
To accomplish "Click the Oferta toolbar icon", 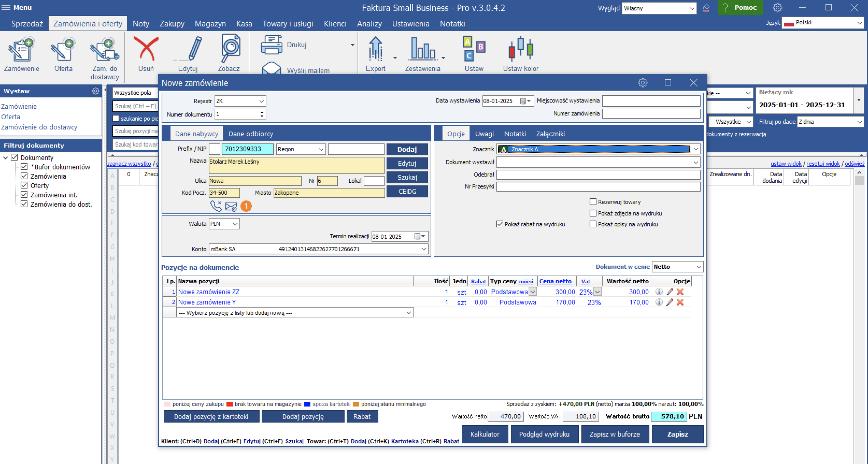I will (x=63, y=50).
